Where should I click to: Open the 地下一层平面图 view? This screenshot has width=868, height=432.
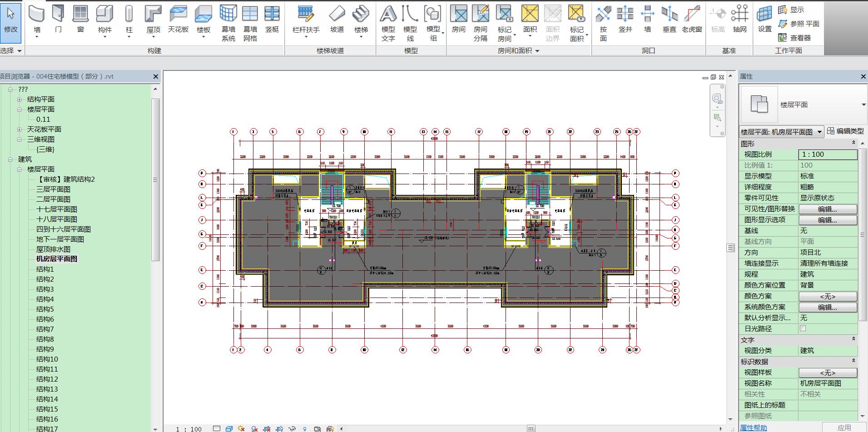pyautogui.click(x=60, y=239)
